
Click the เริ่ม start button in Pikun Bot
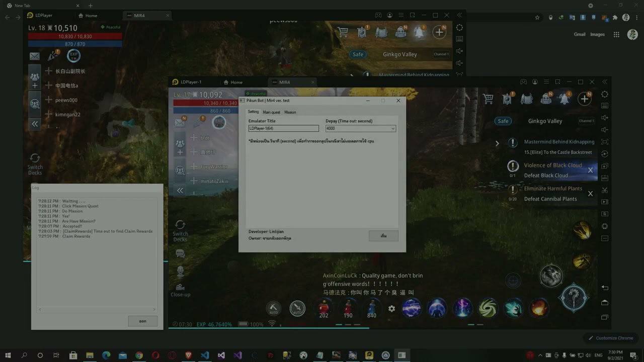click(383, 236)
